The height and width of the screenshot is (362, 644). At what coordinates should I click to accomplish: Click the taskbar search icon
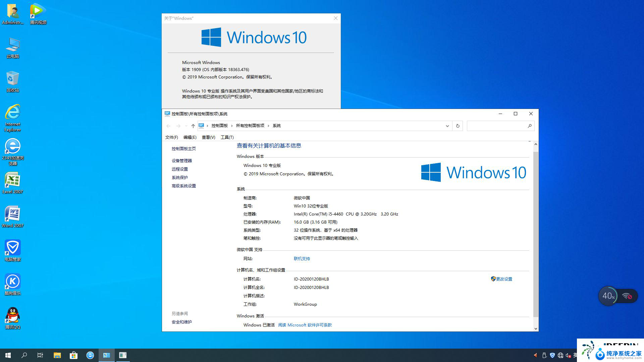[24, 355]
